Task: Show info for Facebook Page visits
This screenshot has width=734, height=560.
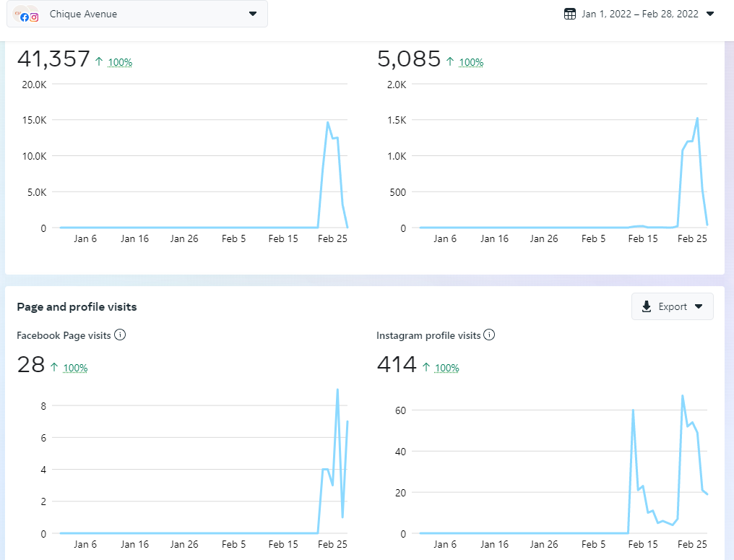Action: tap(121, 335)
